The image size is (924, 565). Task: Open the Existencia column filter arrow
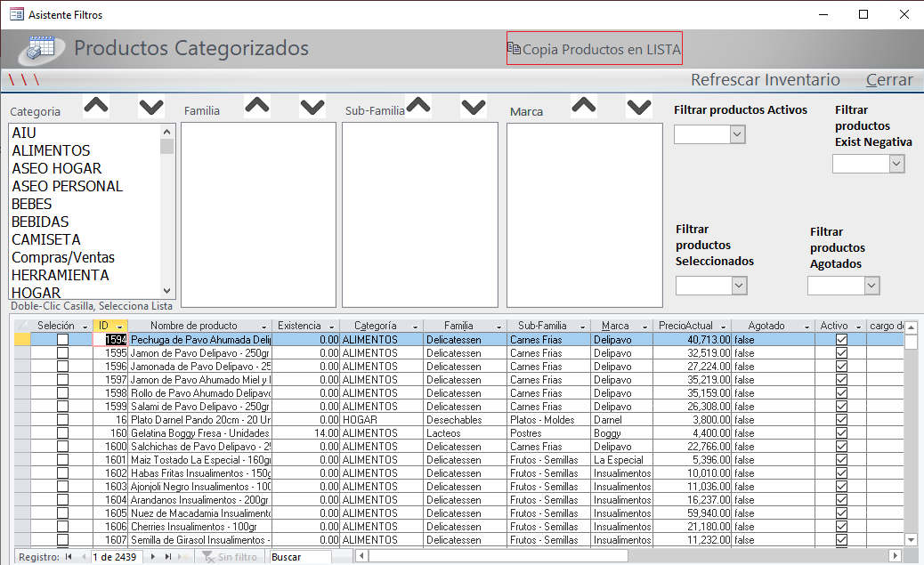click(331, 327)
